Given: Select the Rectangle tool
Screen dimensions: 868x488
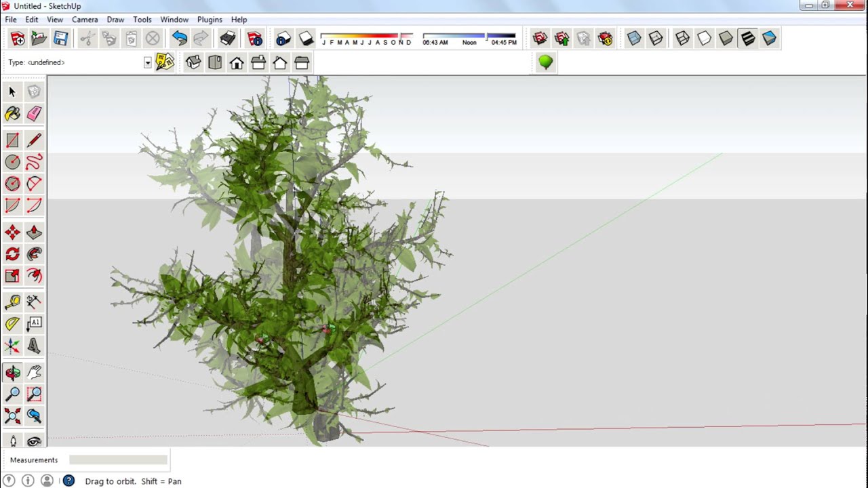Looking at the screenshot, I should coord(12,140).
